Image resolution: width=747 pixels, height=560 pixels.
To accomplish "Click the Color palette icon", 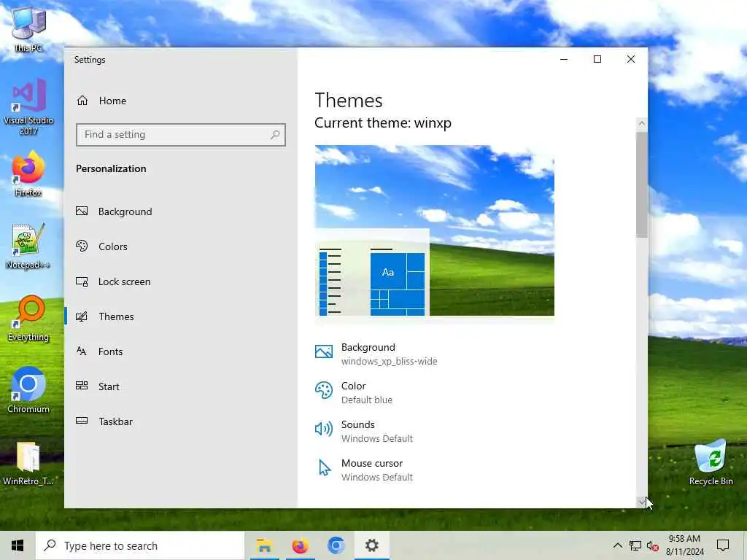I will [x=324, y=391].
